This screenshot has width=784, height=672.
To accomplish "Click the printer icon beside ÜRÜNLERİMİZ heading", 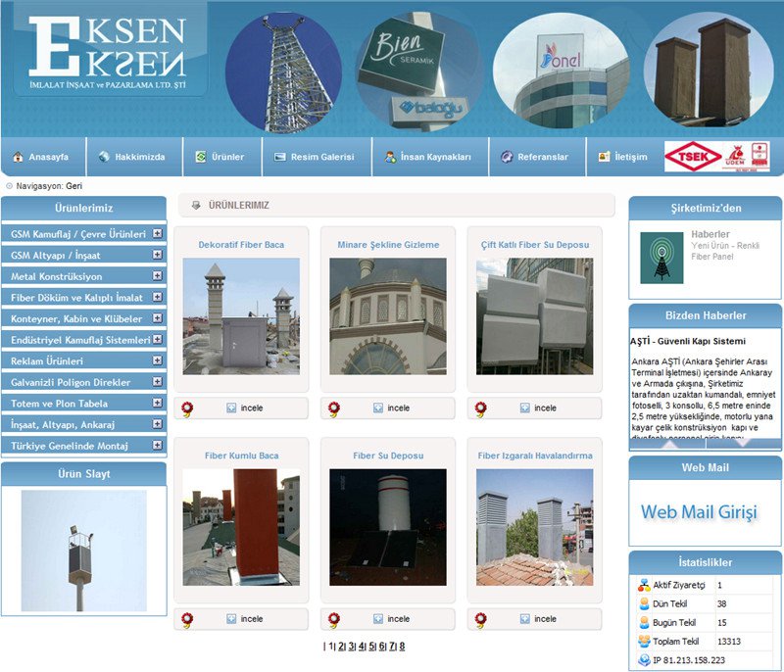I will click(x=196, y=206).
